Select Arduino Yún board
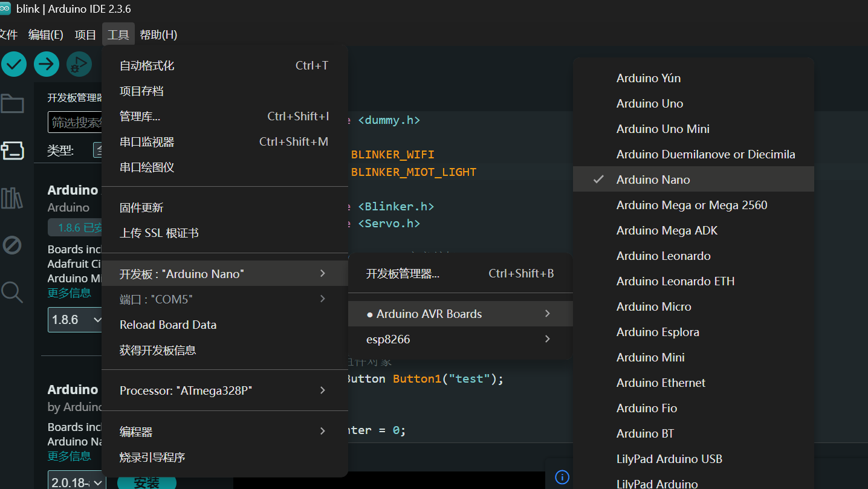The width and height of the screenshot is (868, 489). point(693,78)
